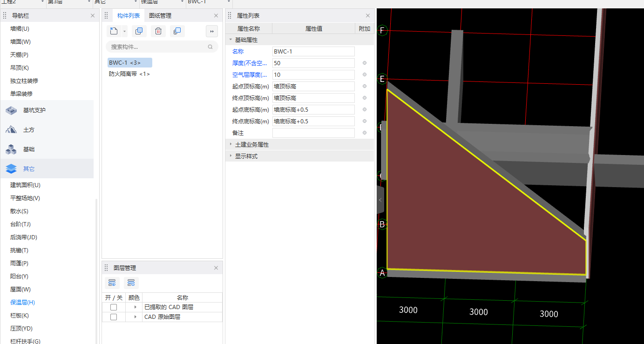Select 防火隔离带 <1> component
The width and height of the screenshot is (644, 344).
(129, 74)
